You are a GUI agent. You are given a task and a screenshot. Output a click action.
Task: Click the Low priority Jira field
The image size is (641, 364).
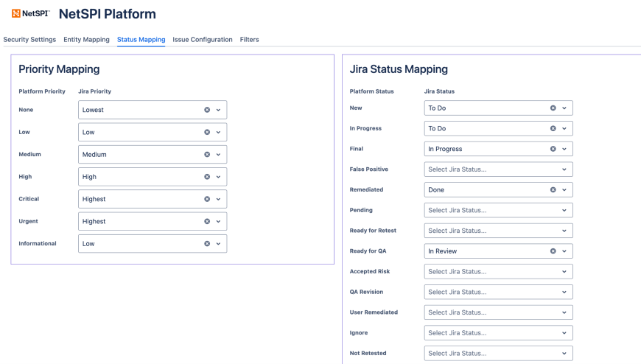[x=140, y=133]
